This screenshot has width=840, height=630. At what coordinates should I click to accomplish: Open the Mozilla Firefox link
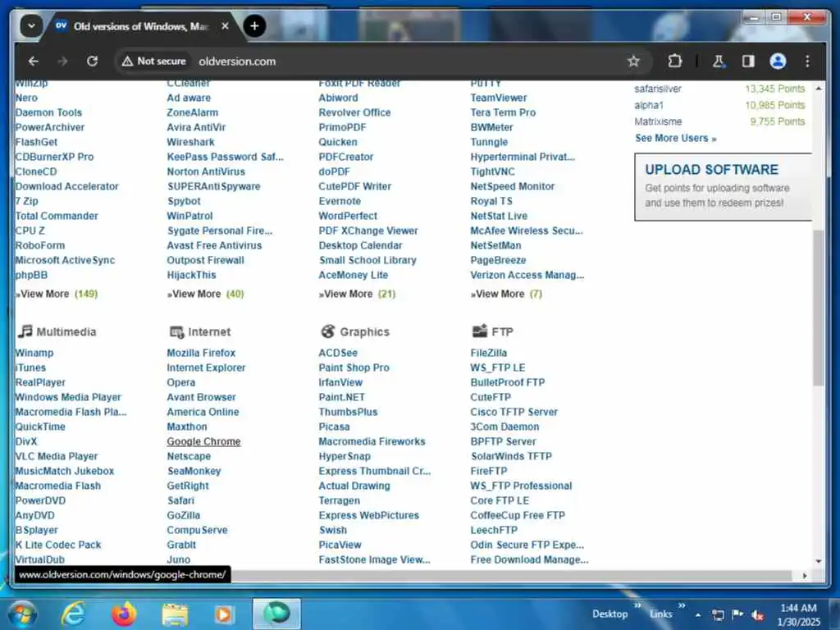point(201,353)
